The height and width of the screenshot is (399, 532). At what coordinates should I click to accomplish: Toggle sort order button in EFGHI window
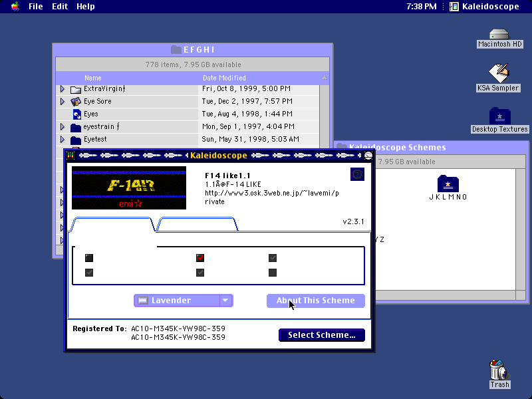click(325, 78)
